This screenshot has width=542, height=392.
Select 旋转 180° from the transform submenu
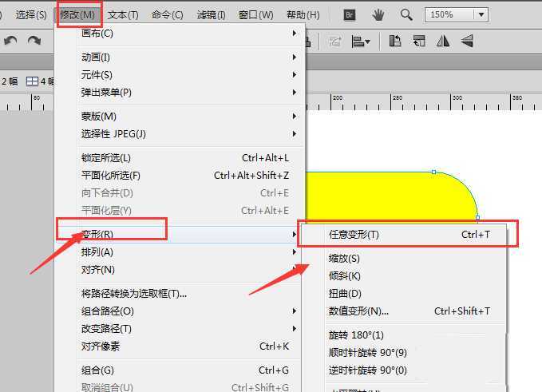point(356,335)
